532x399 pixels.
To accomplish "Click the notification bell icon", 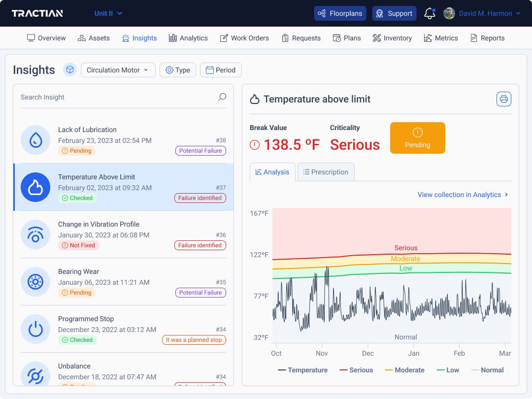I will (428, 13).
